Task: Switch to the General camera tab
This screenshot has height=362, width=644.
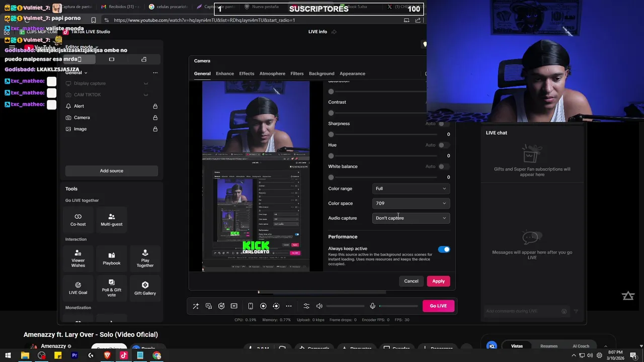Action: (x=202, y=73)
